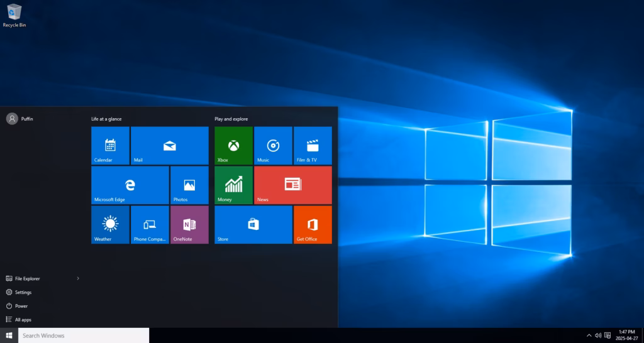This screenshot has width=644, height=343.
Task: Open the Store tile
Action: (x=253, y=225)
